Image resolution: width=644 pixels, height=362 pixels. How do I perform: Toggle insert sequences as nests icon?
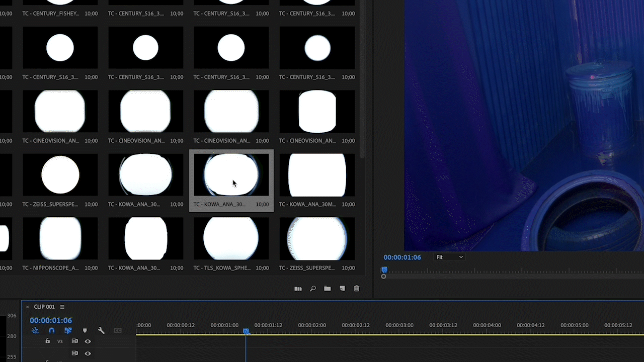[35, 331]
